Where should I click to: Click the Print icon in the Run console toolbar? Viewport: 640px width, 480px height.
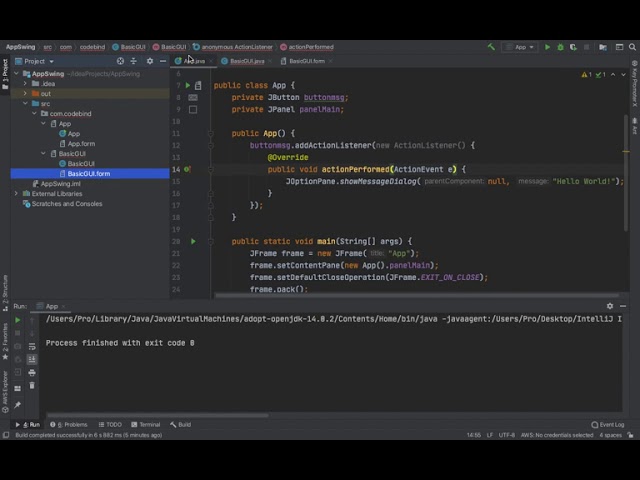32,373
